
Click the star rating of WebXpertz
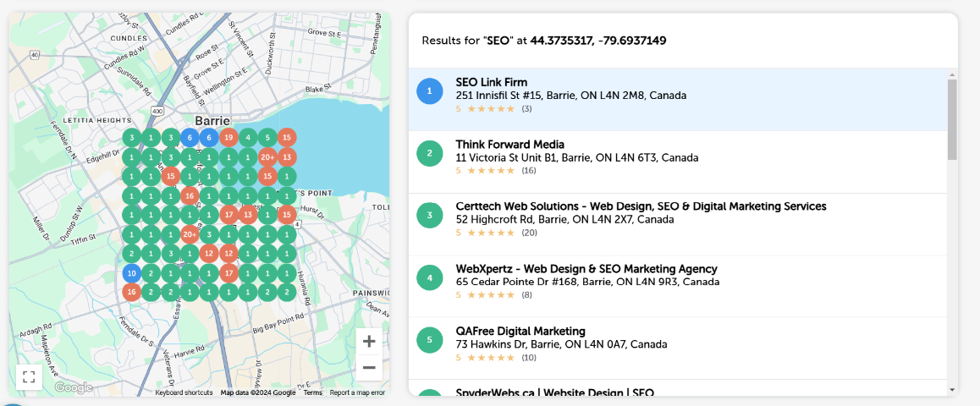491,295
